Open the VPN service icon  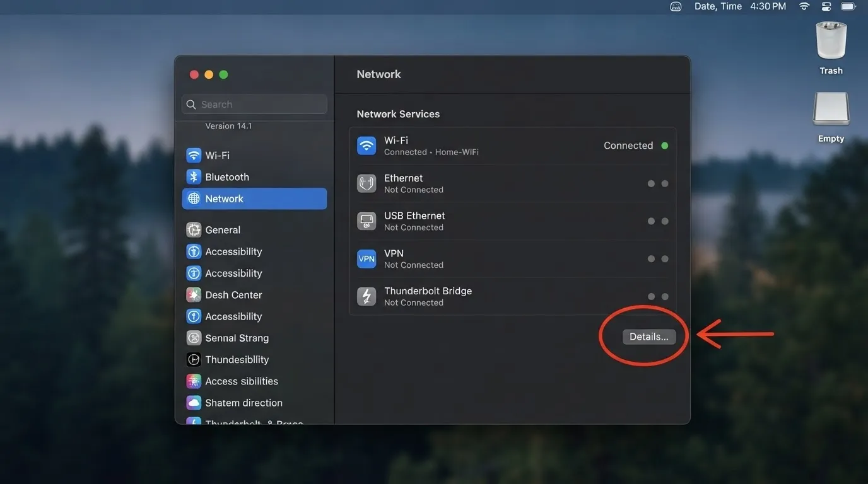coord(367,258)
